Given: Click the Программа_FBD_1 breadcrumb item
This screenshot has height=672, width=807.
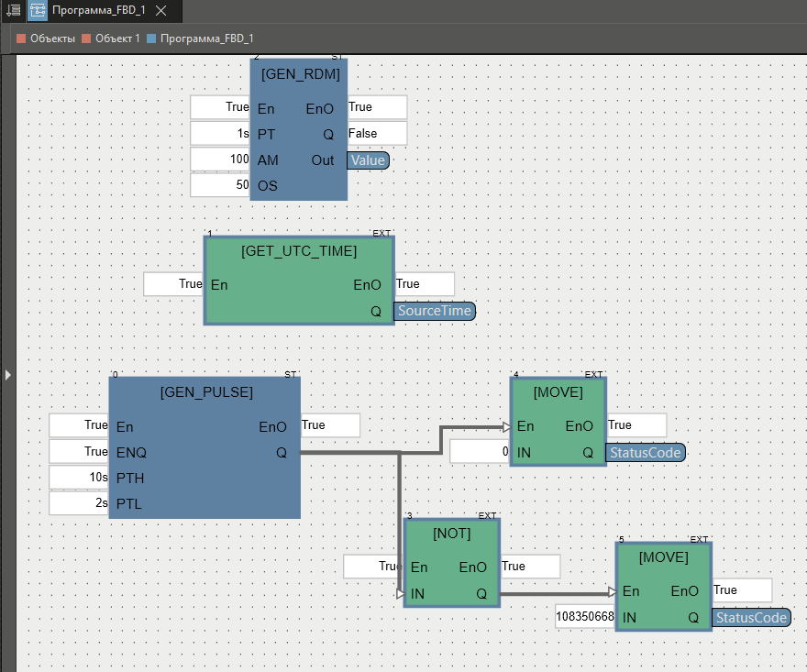Looking at the screenshot, I should coord(206,39).
